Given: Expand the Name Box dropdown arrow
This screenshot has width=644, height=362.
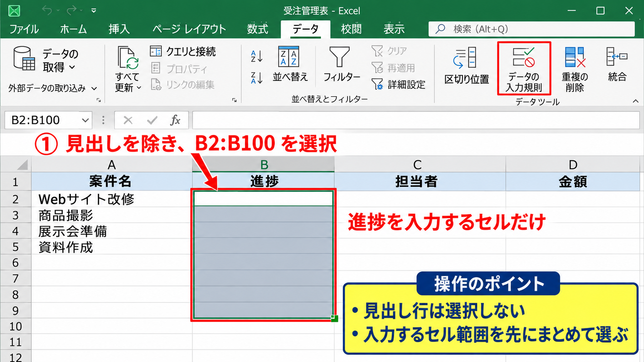Looking at the screenshot, I should coord(85,120).
